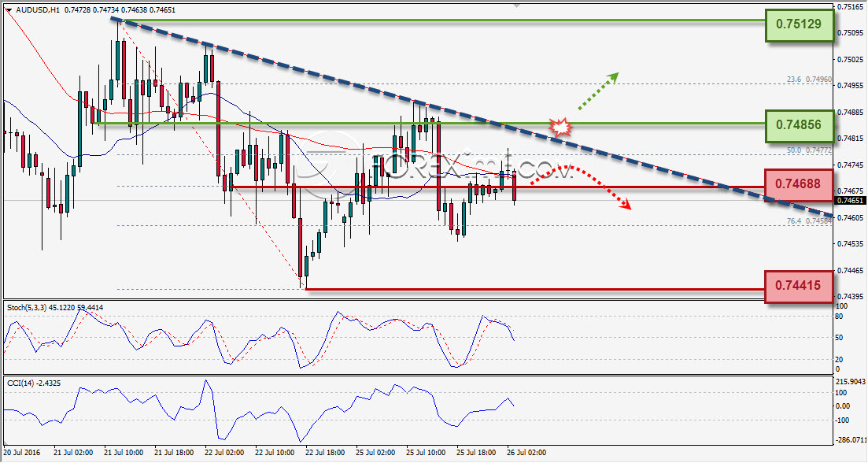The image size is (868, 463).
Task: Open the chart menu triangle beside AUDUSD,H1
Action: pyautogui.click(x=9, y=10)
